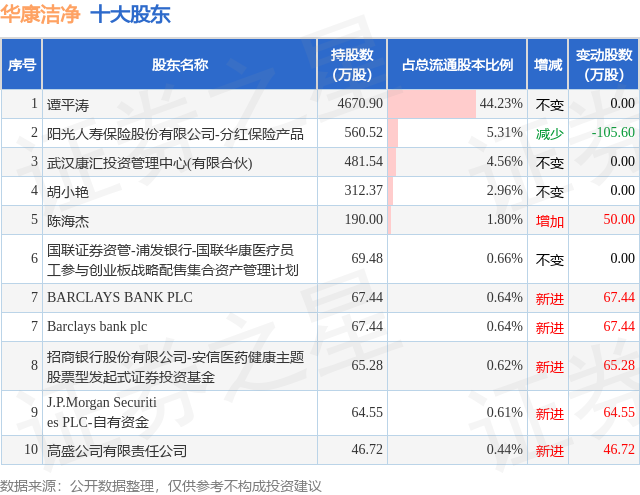Click 不变 status in the 谭平涛 row
Image resolution: width=640 pixels, height=495 pixels.
pyautogui.click(x=549, y=105)
